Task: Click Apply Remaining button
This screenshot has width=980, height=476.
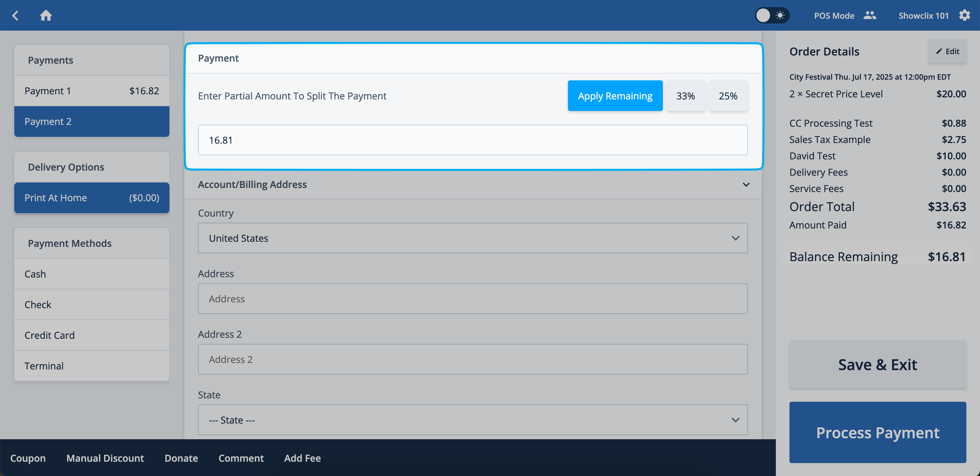Action: (615, 96)
